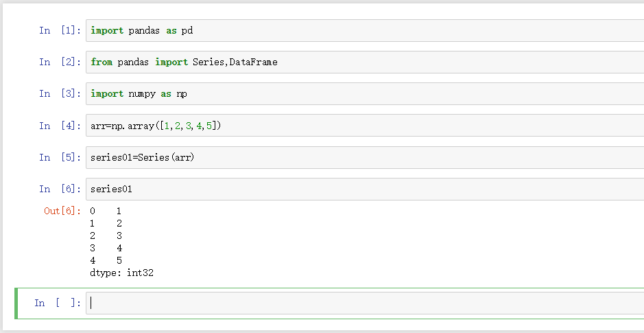Click output row with index 4

point(106,261)
